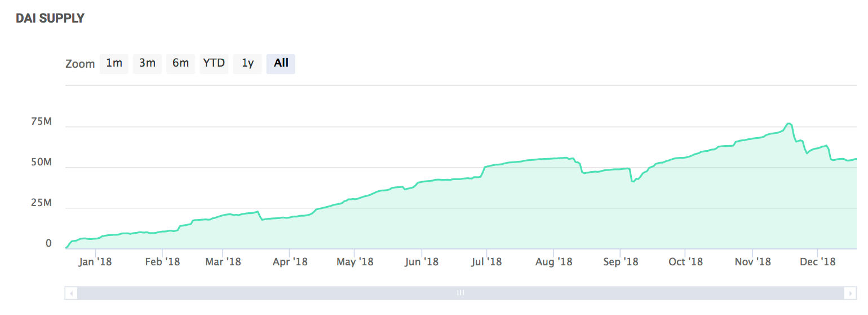
Task: Select the 1m zoom range button
Action: 114,63
